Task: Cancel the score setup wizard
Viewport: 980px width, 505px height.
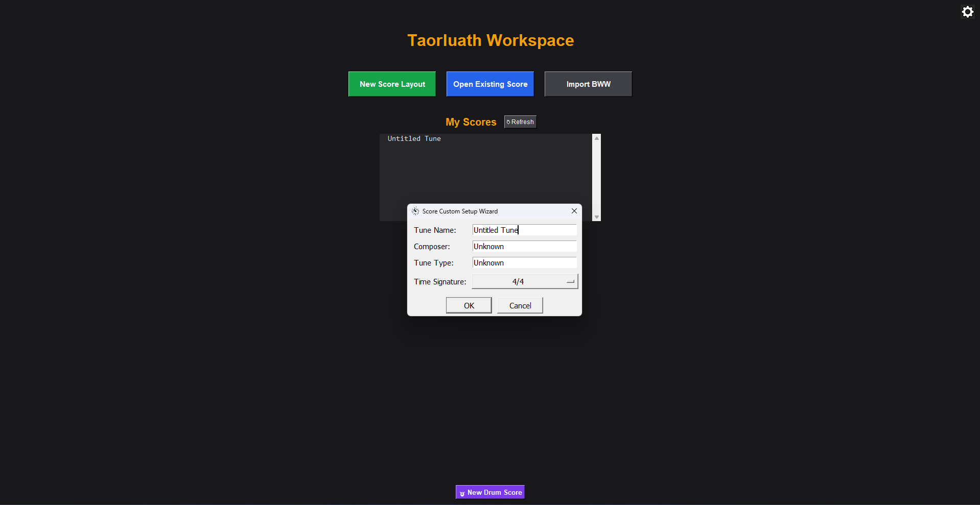Action: (520, 305)
